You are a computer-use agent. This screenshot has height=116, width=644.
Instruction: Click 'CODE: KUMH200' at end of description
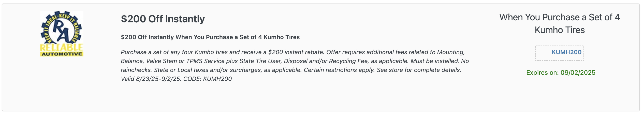pyautogui.click(x=208, y=79)
